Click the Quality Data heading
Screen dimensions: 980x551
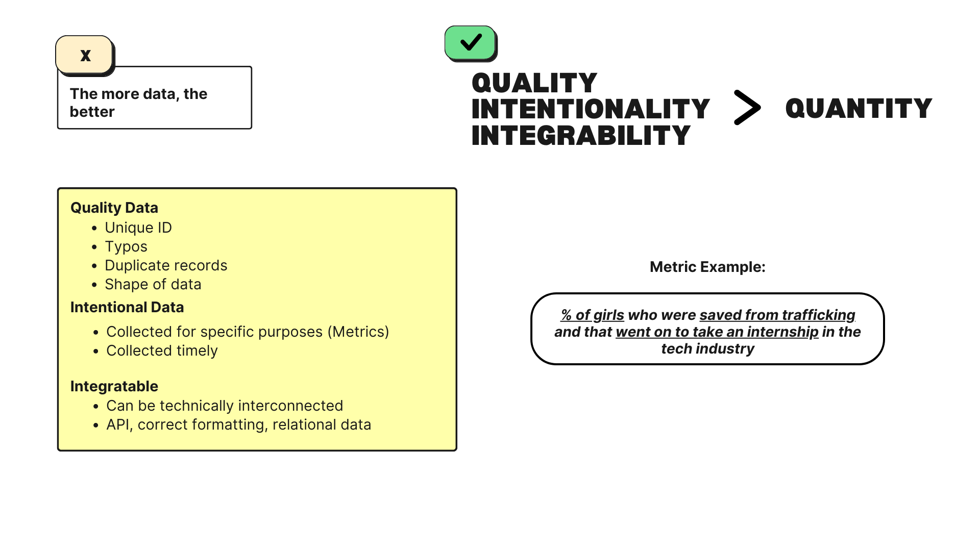click(114, 207)
